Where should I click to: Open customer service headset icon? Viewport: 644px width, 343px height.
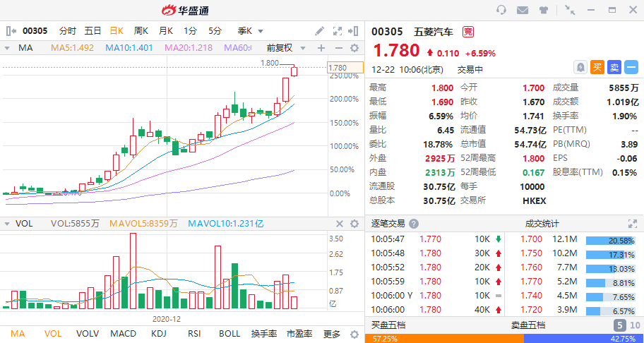[501, 11]
